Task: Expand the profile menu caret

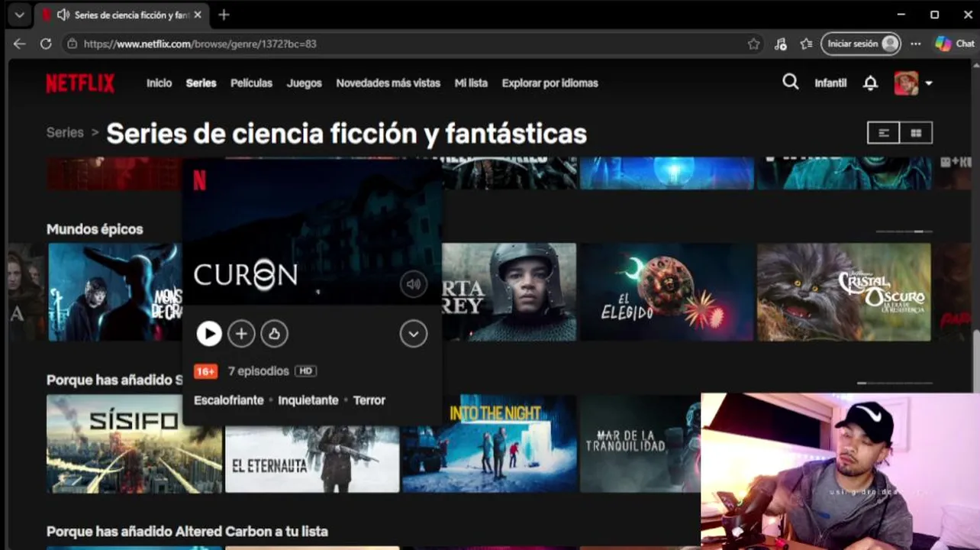Action: tap(929, 83)
